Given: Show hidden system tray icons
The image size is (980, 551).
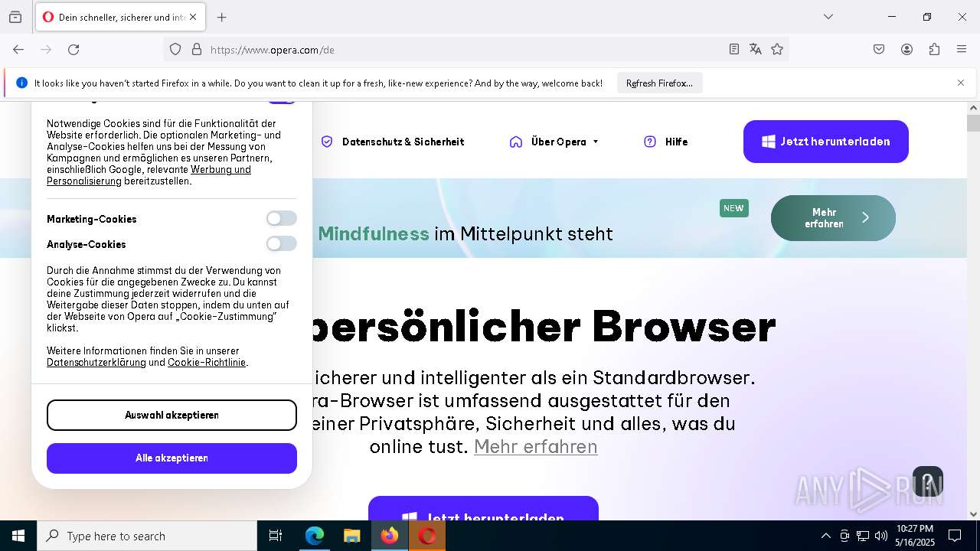Looking at the screenshot, I should 825,536.
